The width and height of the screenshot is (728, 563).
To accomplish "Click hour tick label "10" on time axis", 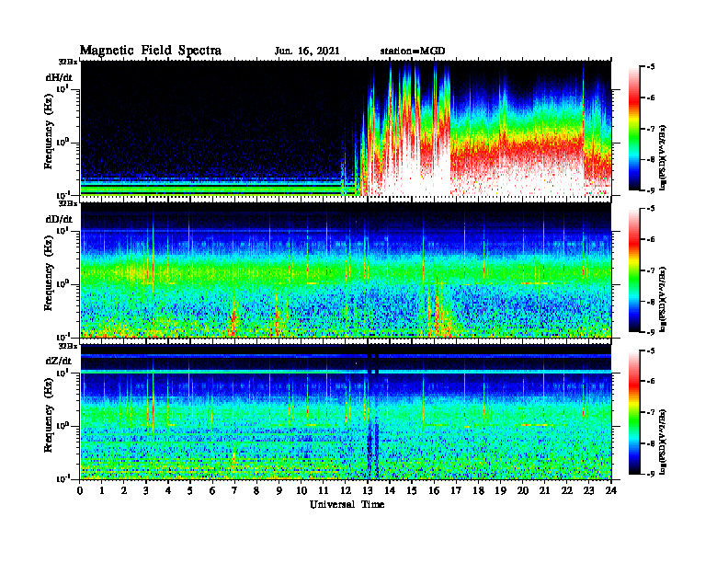I will click(x=301, y=491).
